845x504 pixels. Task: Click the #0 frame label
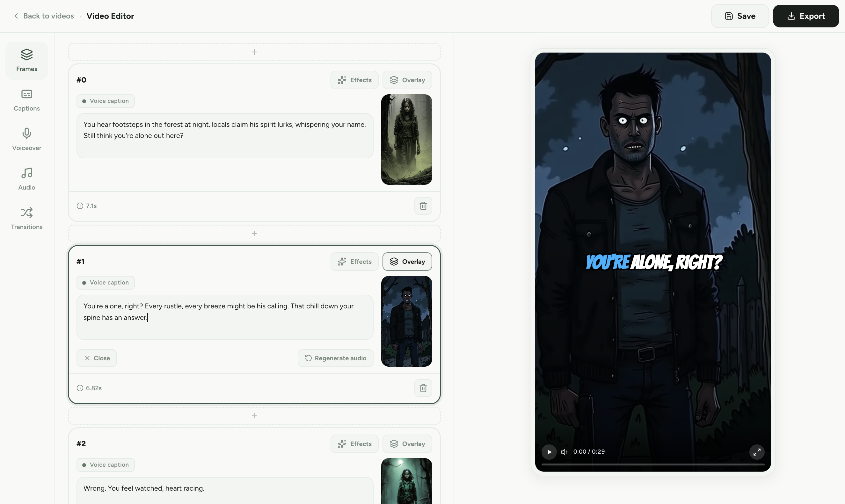(x=81, y=80)
